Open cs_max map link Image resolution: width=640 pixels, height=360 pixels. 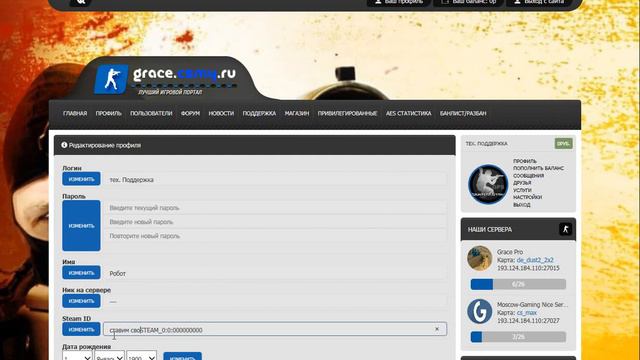tap(527, 313)
